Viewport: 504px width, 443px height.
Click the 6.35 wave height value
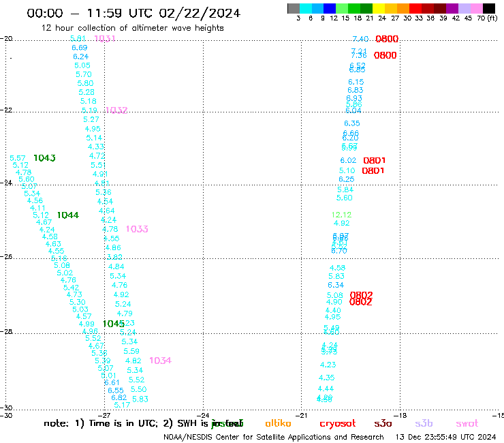352,123
